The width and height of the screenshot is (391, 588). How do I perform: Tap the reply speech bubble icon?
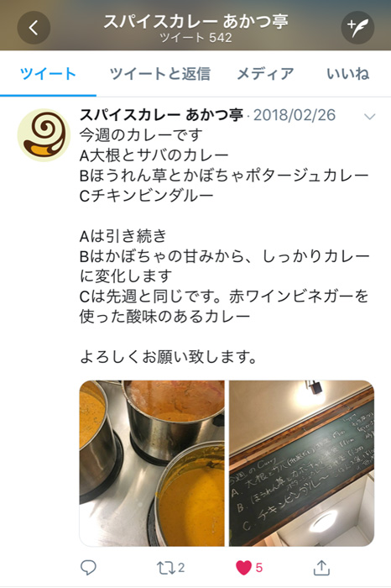click(88, 567)
